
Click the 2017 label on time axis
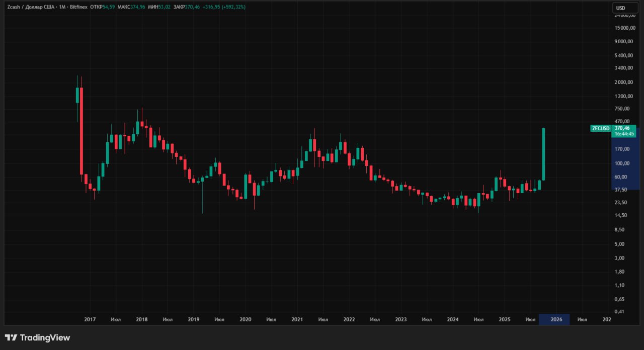click(x=90, y=319)
